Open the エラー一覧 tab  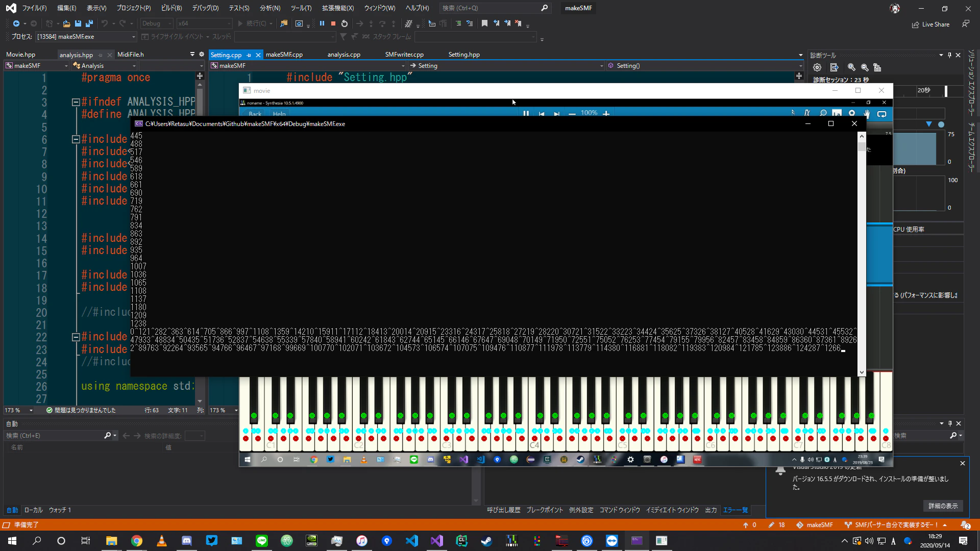tap(736, 510)
